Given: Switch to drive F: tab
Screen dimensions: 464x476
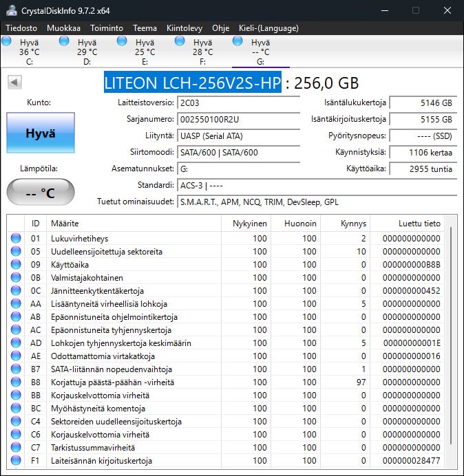Looking at the screenshot, I should pos(202,52).
